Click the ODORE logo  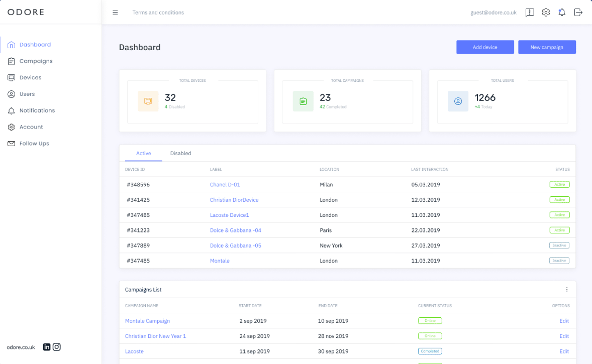coord(26,12)
